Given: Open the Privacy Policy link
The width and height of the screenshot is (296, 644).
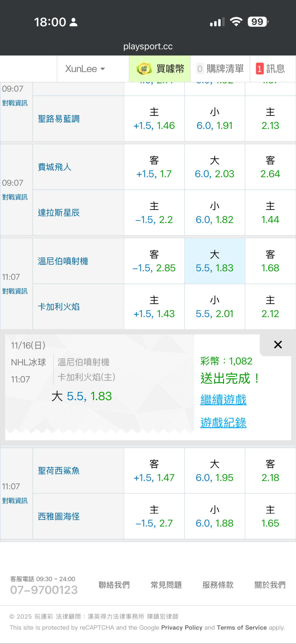Looking at the screenshot, I should click(x=182, y=628).
